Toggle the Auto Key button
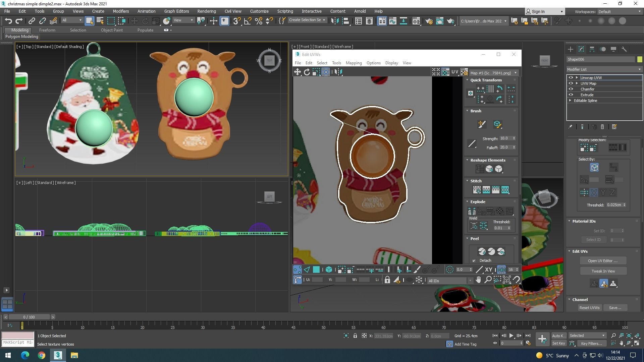 558,336
